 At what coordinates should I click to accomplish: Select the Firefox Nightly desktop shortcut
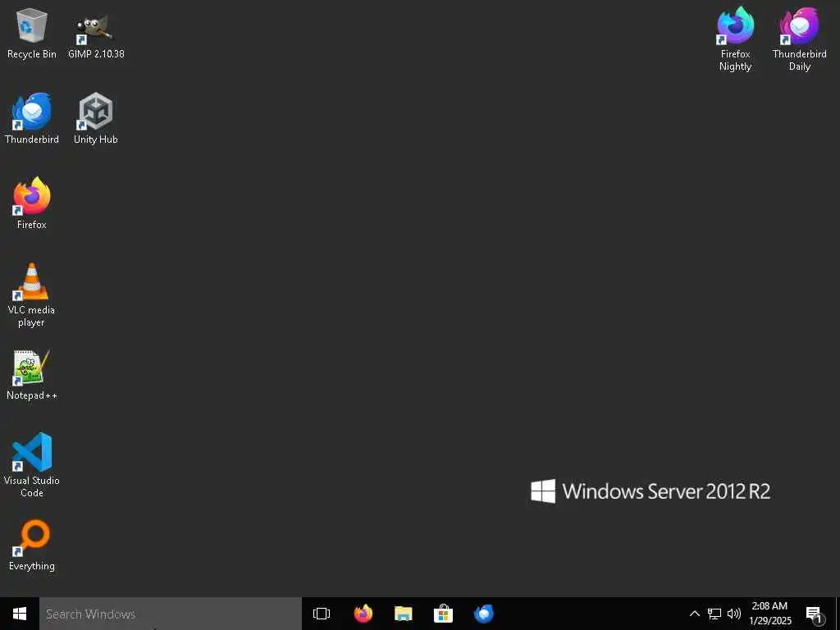(736, 39)
